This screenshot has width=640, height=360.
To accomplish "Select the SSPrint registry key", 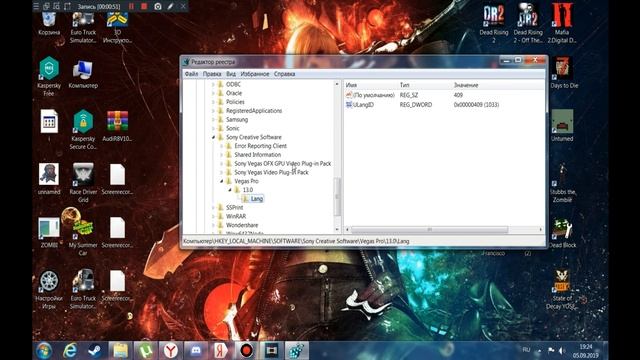I will (x=234, y=208).
